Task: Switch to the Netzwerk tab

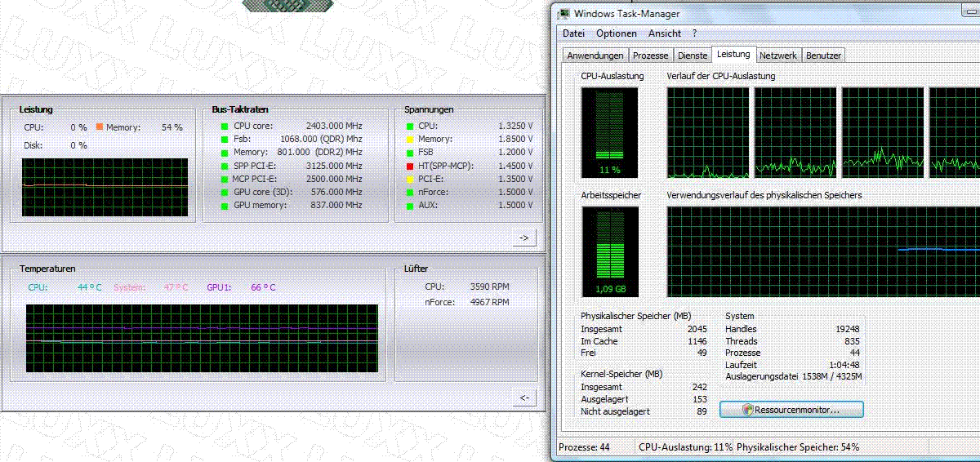Action: (778, 56)
